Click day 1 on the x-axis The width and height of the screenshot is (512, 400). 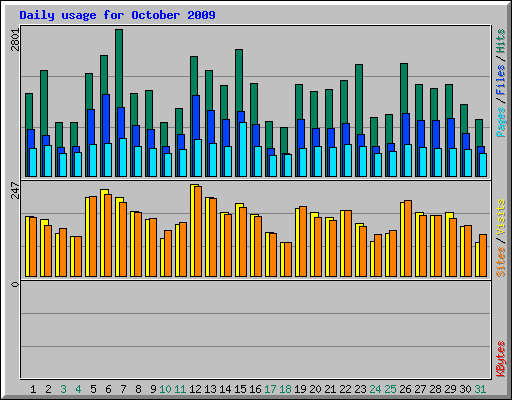point(33,389)
